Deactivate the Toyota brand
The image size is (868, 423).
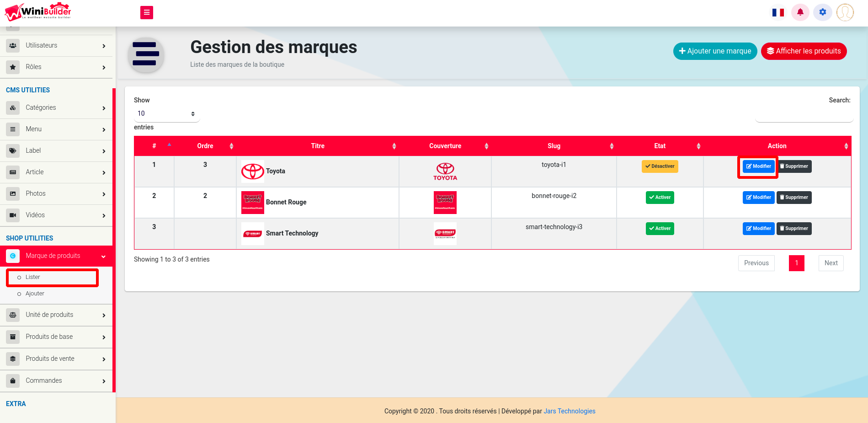[x=660, y=166]
